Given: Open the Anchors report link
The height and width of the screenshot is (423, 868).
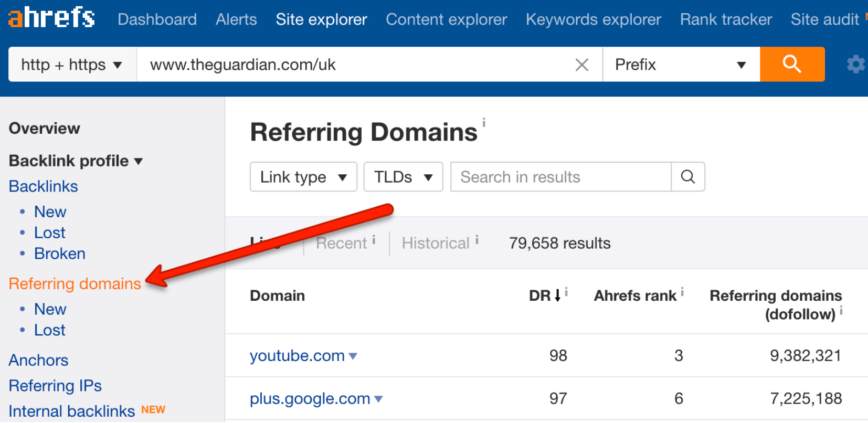Looking at the screenshot, I should 38,360.
